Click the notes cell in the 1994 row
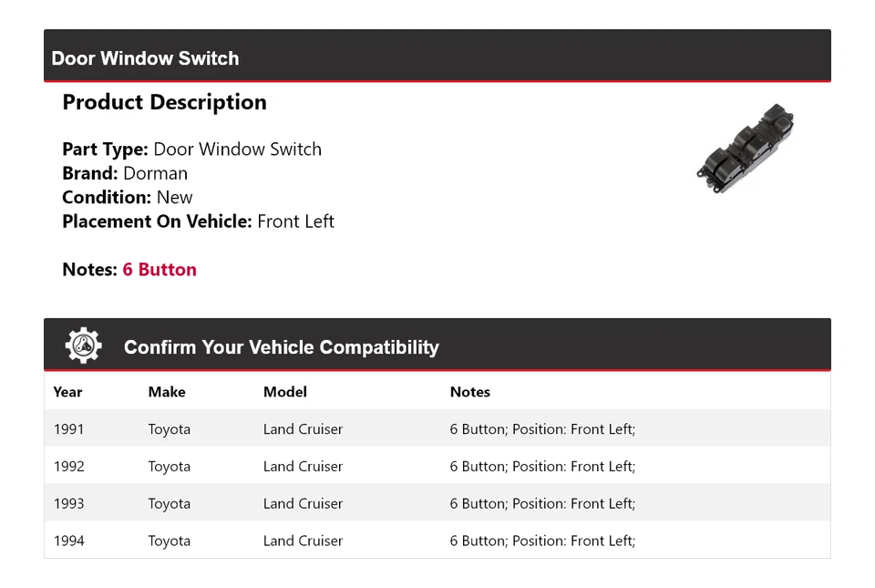 pos(542,541)
